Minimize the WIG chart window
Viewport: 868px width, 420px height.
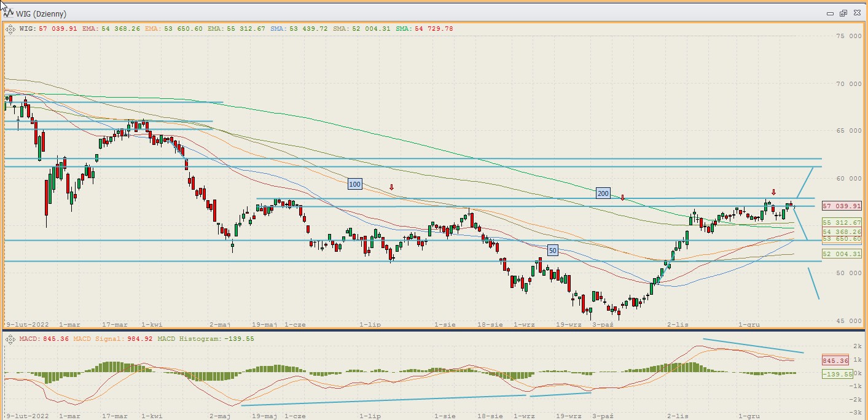(831, 13)
